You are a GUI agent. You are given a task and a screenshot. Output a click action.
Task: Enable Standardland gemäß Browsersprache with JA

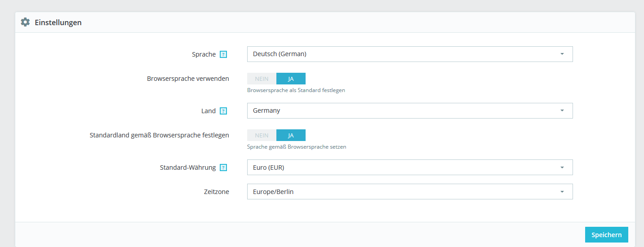click(291, 135)
